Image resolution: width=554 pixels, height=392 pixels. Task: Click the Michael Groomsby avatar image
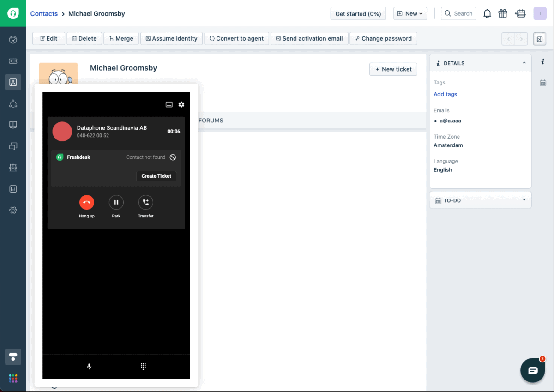(58, 74)
